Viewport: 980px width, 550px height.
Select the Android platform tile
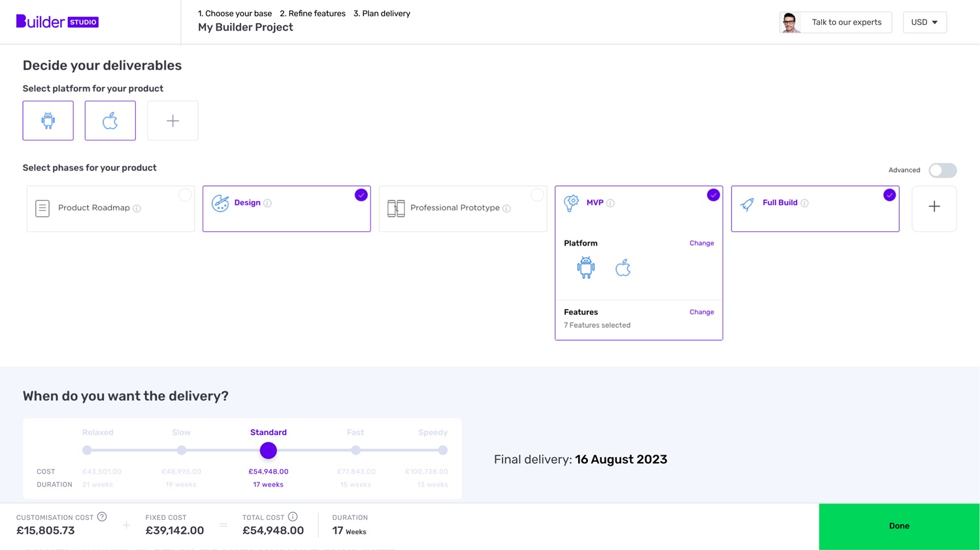click(48, 120)
